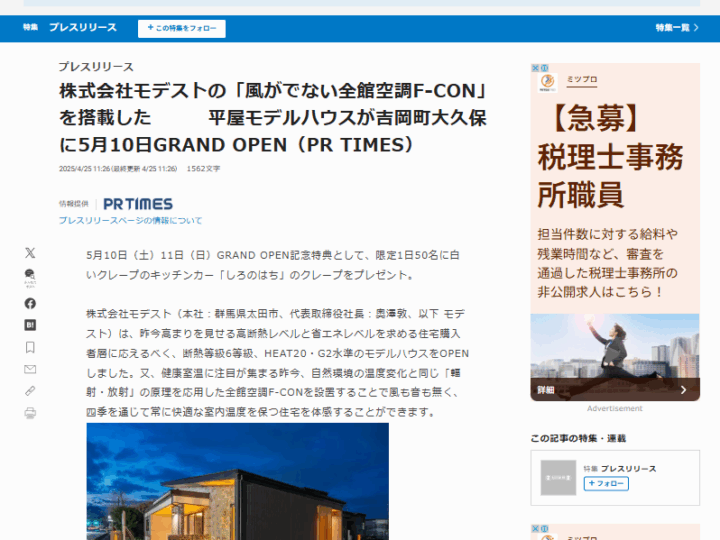Screen dimensions: 720x540
Task: Click the プレスリリース category label above headline
Action: [96, 67]
